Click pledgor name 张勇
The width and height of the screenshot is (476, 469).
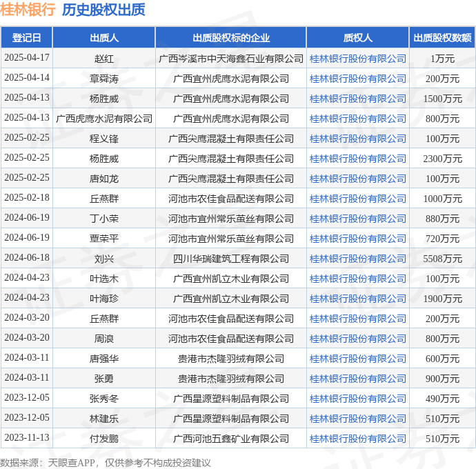(103, 379)
